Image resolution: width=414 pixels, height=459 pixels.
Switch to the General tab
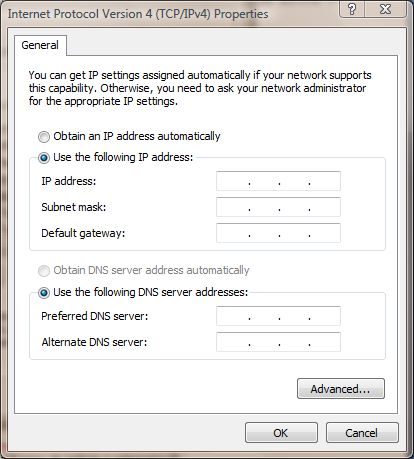[x=40, y=45]
